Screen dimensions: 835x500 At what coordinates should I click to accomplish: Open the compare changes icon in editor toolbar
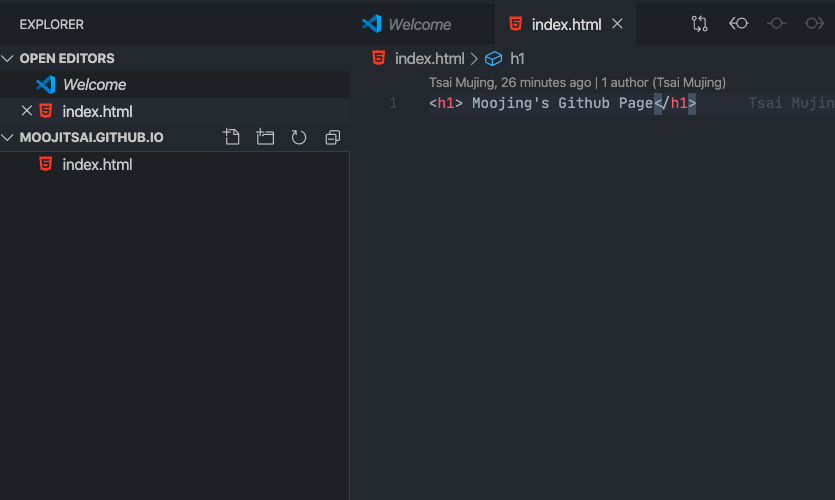point(699,24)
